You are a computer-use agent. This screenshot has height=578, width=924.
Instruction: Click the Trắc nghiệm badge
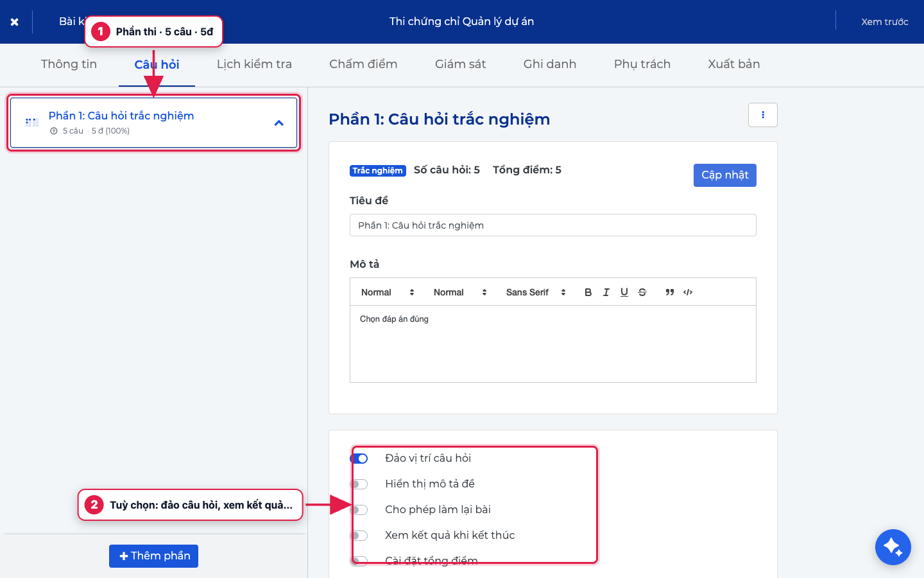click(x=378, y=171)
